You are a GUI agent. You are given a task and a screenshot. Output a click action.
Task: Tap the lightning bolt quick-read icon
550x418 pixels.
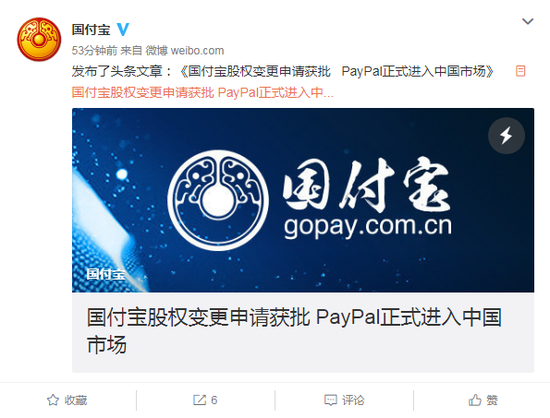(x=506, y=135)
